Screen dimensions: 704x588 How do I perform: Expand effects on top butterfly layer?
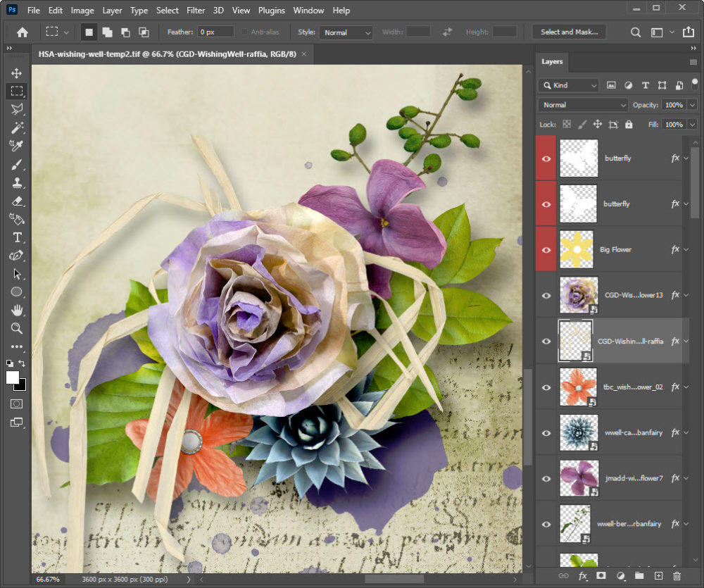pos(686,158)
